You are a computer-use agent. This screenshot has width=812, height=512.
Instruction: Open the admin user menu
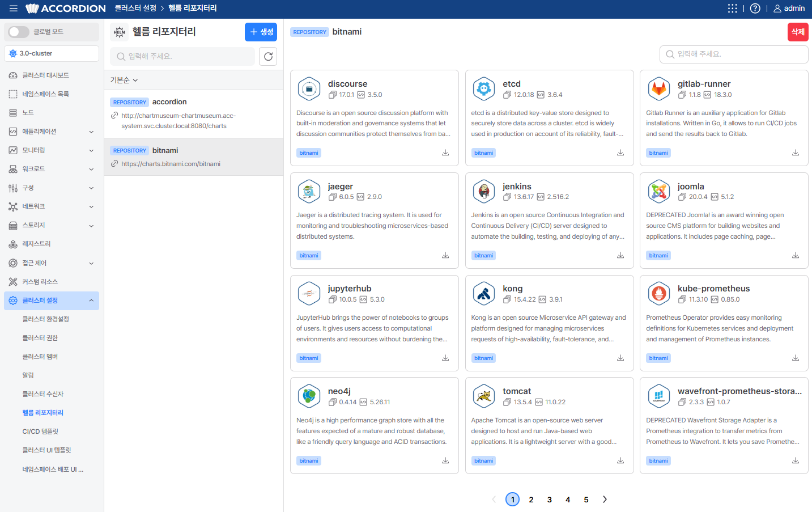point(789,9)
